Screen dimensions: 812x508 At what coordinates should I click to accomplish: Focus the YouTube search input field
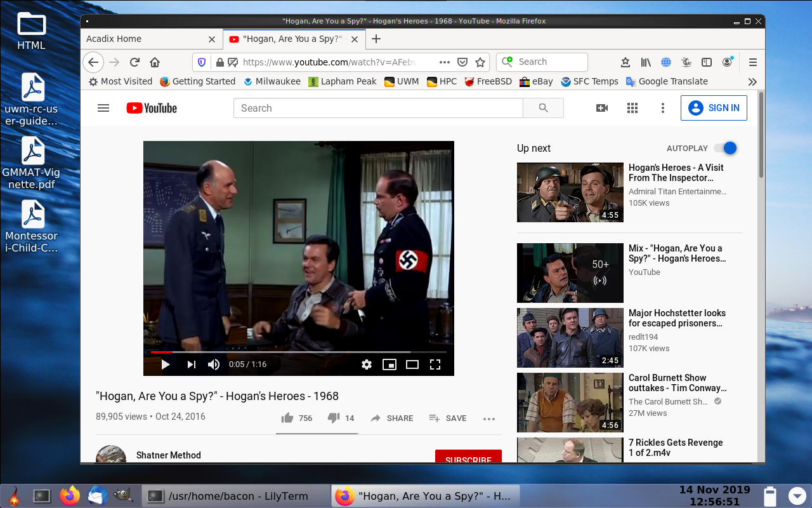click(x=378, y=108)
